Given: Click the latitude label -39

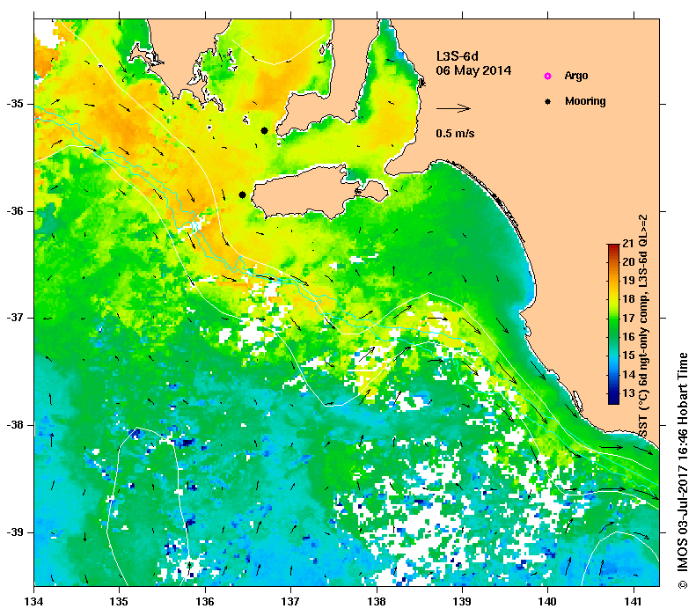Looking at the screenshot, I should point(15,532).
